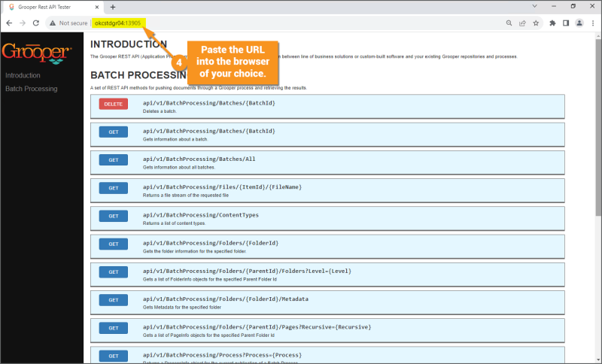
Task: Click the okcstdgr04:13905 address field
Action: tap(118, 23)
